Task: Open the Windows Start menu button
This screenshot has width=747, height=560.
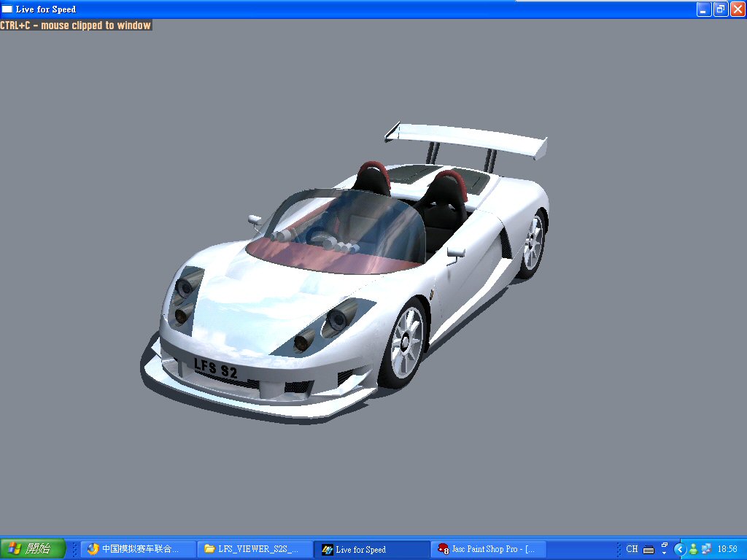Action: [x=32, y=549]
